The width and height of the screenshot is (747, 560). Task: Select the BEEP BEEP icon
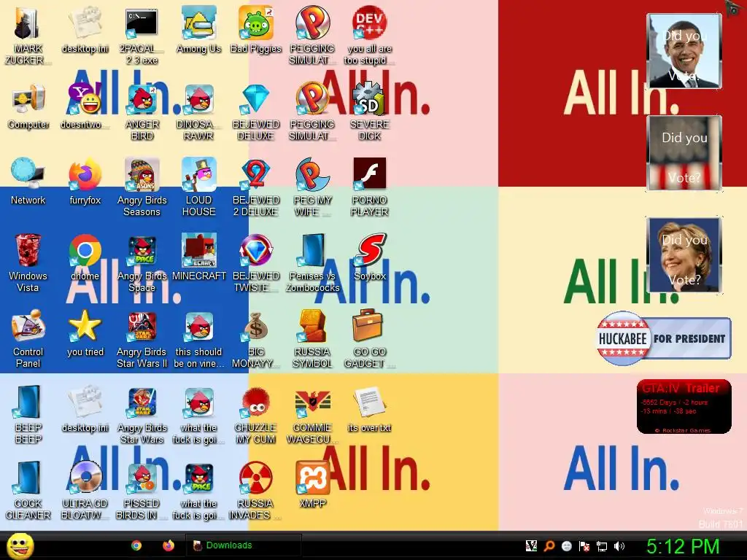pos(28,414)
